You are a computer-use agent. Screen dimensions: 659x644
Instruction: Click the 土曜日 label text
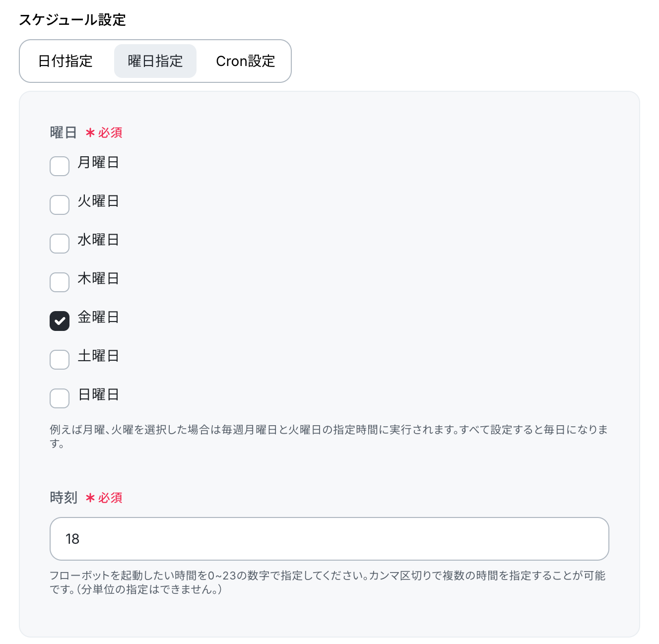point(98,356)
